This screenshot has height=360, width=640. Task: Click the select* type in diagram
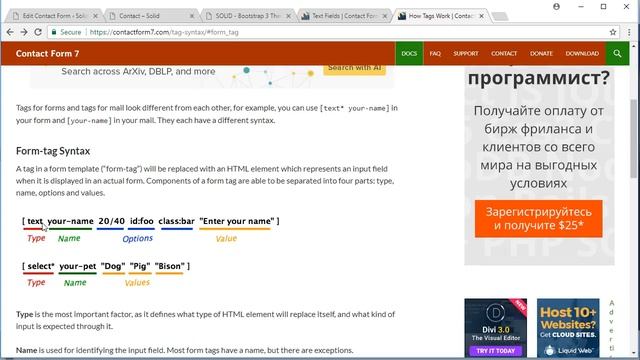coord(41,266)
